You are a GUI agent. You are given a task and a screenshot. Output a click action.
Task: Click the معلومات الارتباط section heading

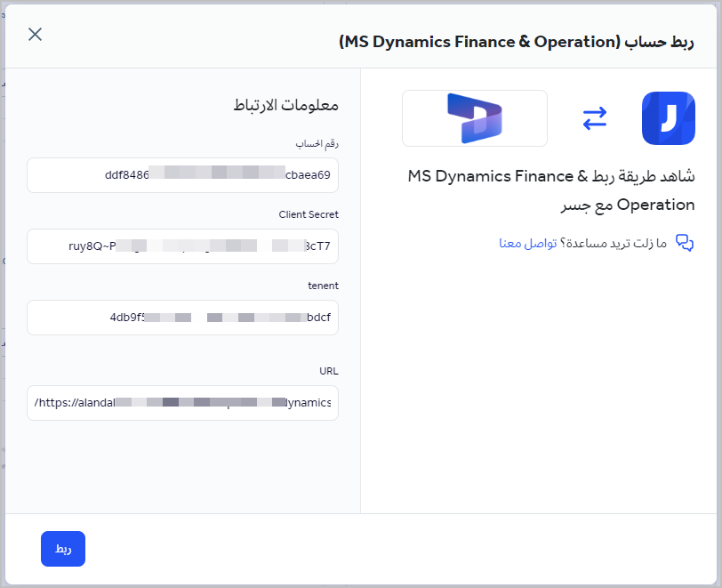(x=285, y=105)
